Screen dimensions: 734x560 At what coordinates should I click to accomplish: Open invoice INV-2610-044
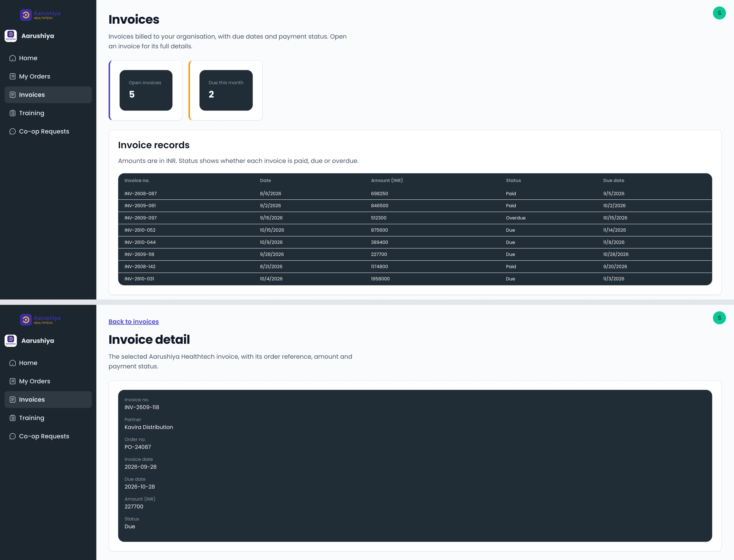[x=415, y=242]
